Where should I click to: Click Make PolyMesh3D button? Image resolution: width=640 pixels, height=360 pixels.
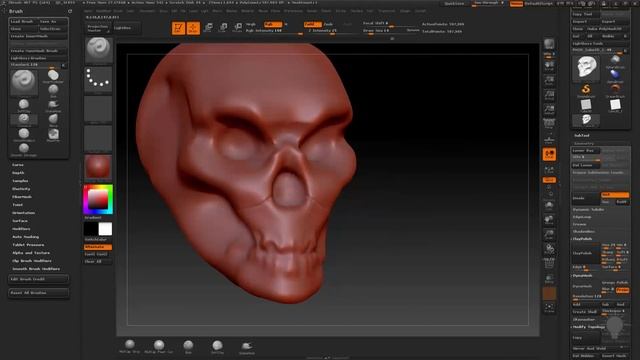[x=607, y=29]
